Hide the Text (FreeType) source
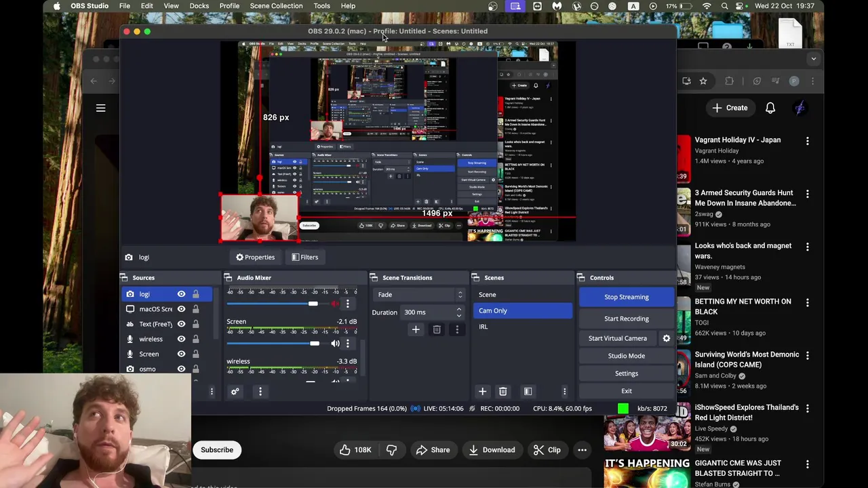Screen dimensions: 868x488 pyautogui.click(x=181, y=324)
